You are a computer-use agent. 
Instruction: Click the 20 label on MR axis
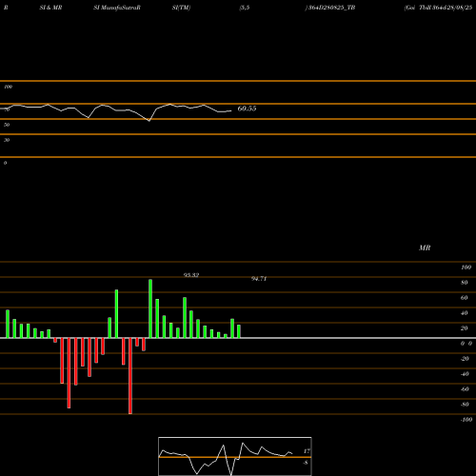pyautogui.click(x=465, y=328)
